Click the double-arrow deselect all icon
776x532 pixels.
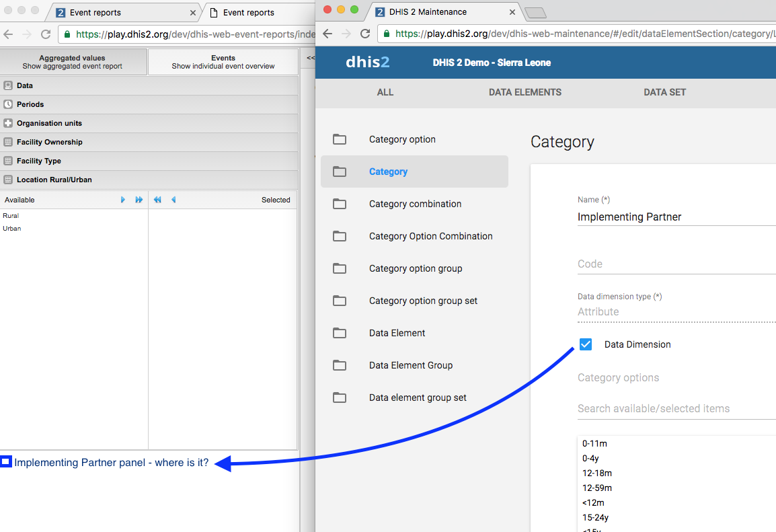point(157,200)
